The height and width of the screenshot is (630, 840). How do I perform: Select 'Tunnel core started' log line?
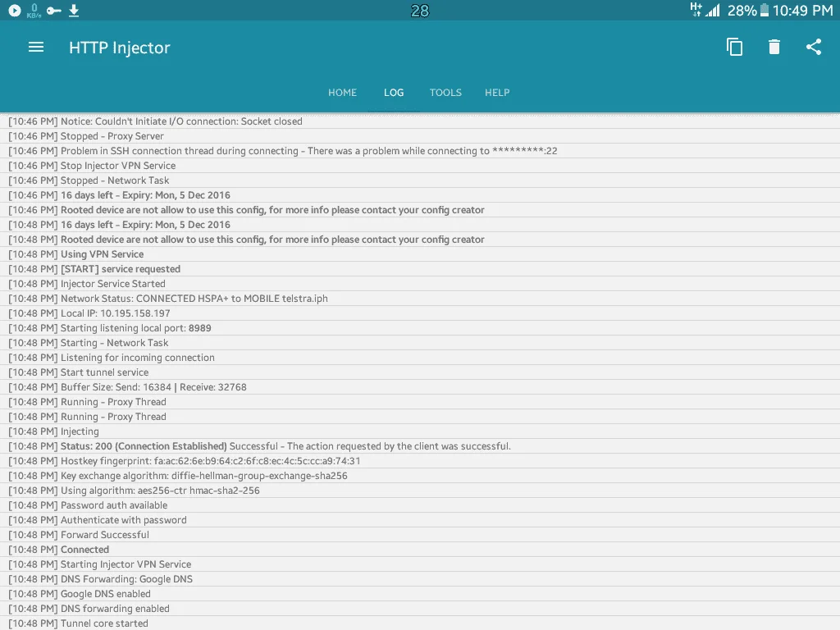click(420, 623)
